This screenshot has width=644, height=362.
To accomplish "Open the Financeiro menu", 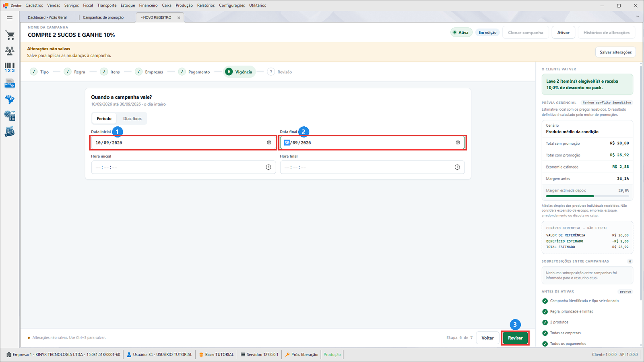I will (149, 5).
